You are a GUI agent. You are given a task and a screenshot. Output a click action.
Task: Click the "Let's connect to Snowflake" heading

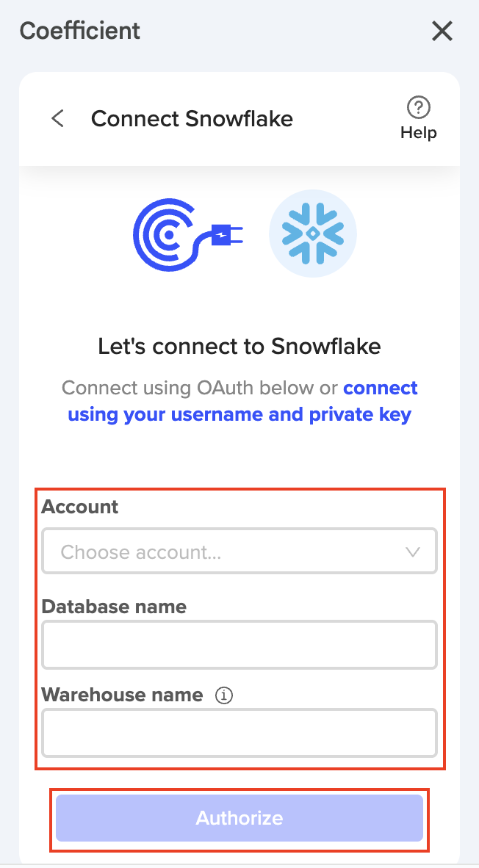(x=239, y=346)
